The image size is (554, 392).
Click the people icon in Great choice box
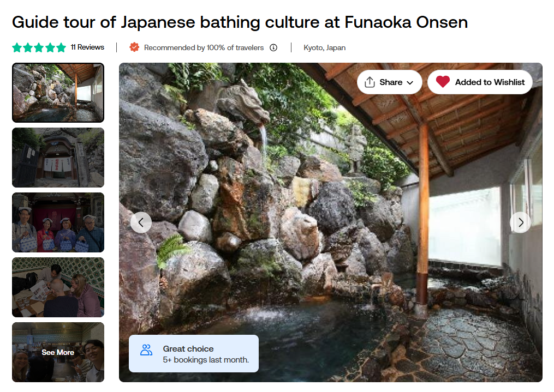pos(146,350)
